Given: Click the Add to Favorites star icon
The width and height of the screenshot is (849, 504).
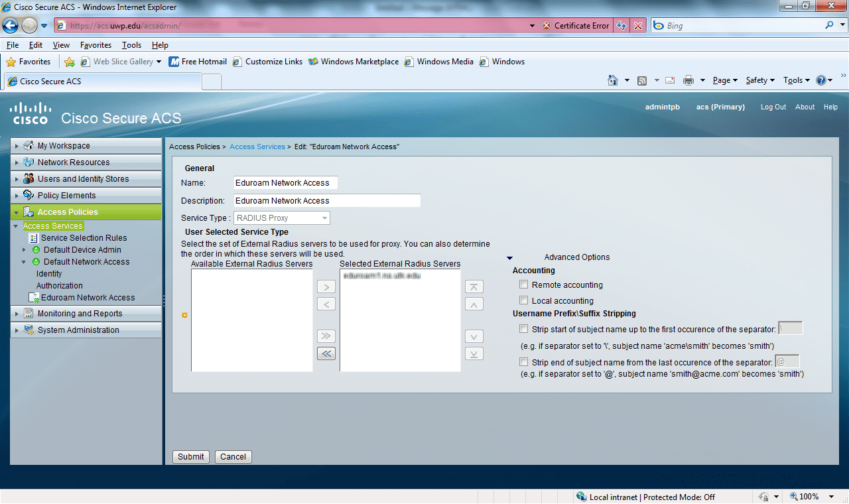Looking at the screenshot, I should tap(70, 62).
